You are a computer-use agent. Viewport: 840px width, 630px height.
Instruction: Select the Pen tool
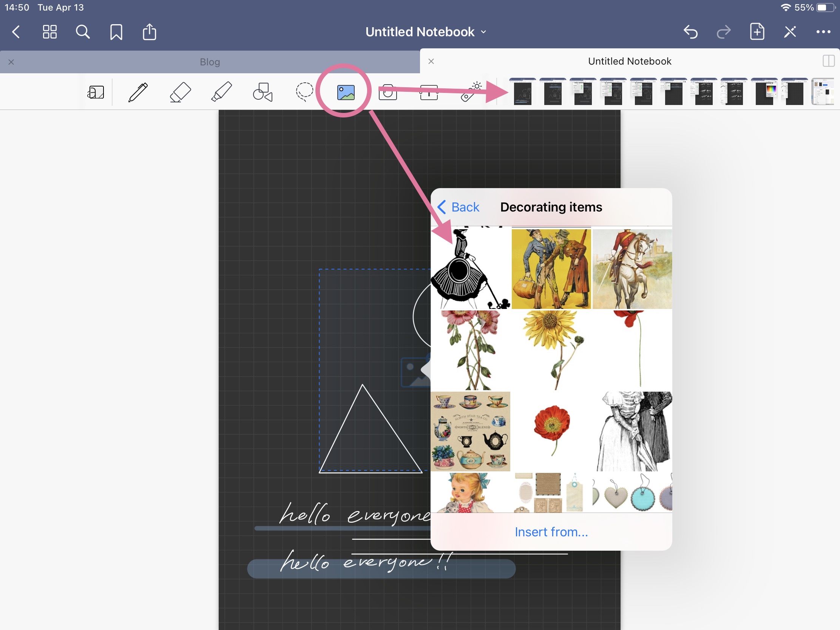coord(138,92)
